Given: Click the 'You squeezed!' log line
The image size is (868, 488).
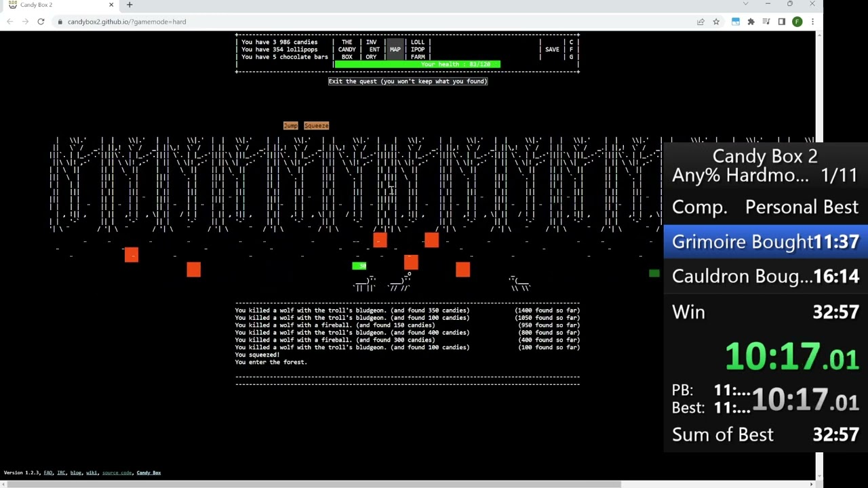Looking at the screenshot, I should (257, 354).
